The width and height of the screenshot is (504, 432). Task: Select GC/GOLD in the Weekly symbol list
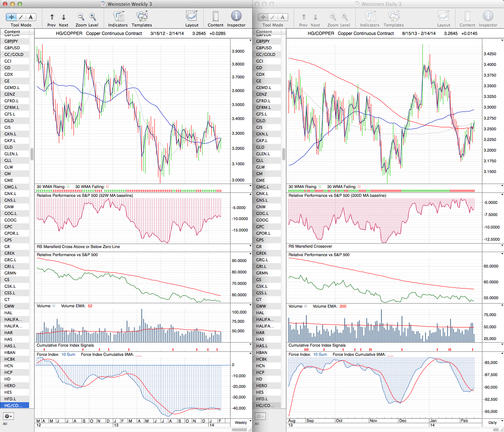(x=14, y=54)
